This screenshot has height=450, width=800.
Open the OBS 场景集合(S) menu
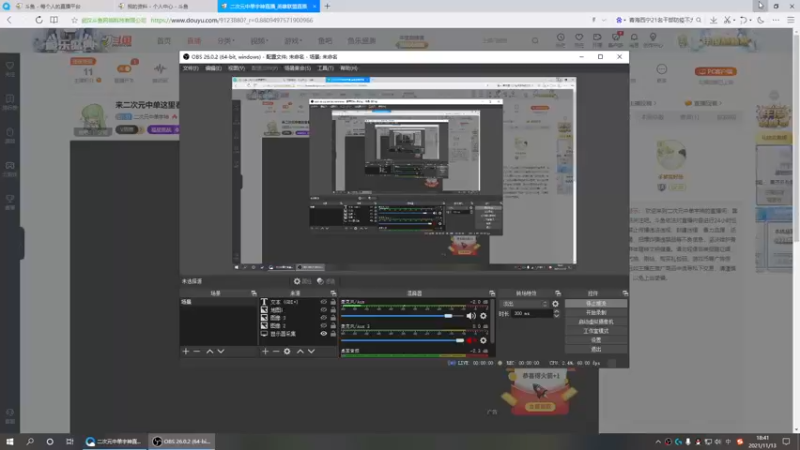[x=297, y=68]
